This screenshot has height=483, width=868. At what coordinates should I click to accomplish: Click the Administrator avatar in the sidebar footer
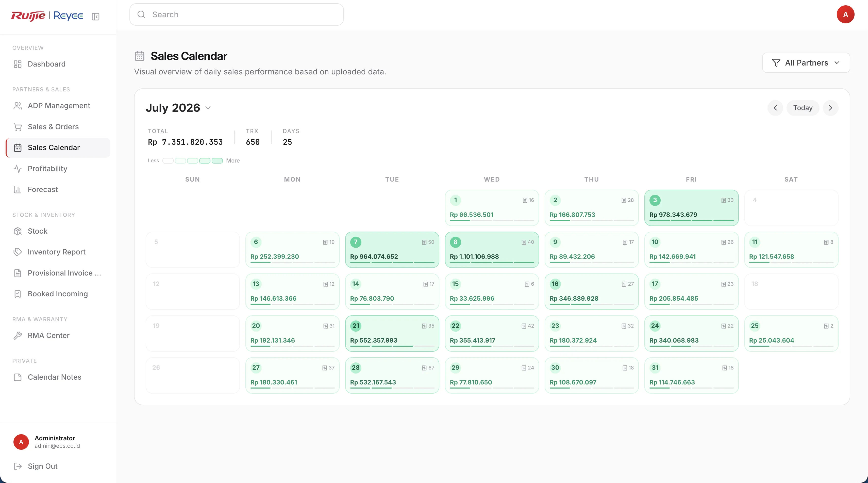(x=21, y=442)
